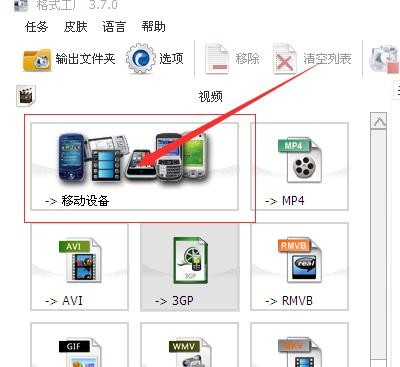Collapse the 视频 video category header
This screenshot has width=400, height=367.
click(211, 97)
